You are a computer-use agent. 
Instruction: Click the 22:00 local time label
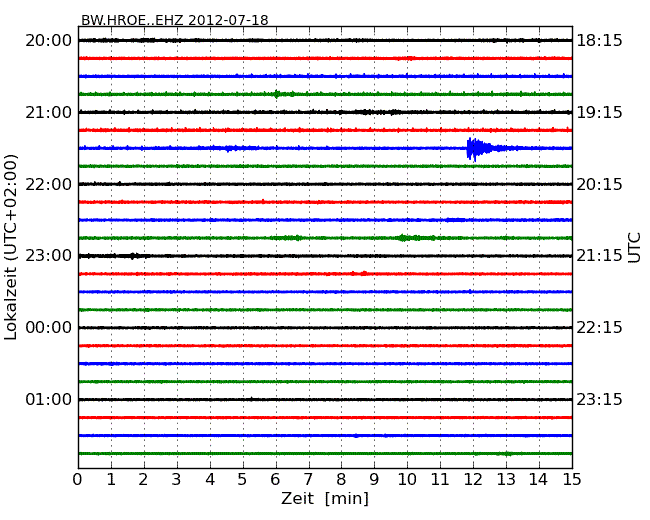click(49, 184)
